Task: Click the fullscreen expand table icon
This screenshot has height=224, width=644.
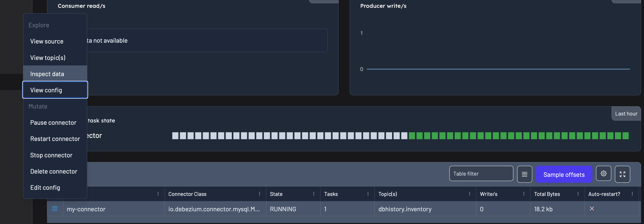Action: (622, 174)
